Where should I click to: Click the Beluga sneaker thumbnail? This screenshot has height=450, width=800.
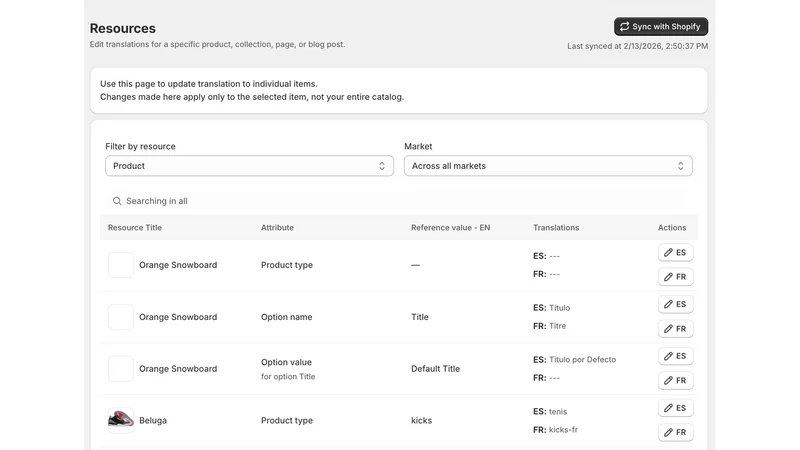(121, 420)
